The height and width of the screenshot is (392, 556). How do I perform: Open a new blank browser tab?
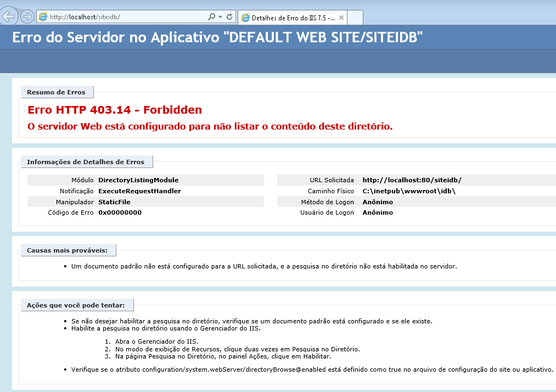click(x=355, y=18)
